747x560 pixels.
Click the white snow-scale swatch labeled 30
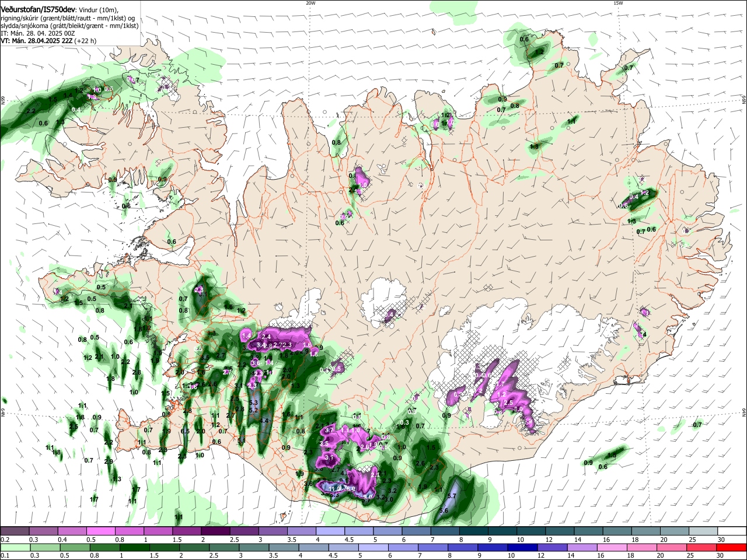[x=732, y=531]
